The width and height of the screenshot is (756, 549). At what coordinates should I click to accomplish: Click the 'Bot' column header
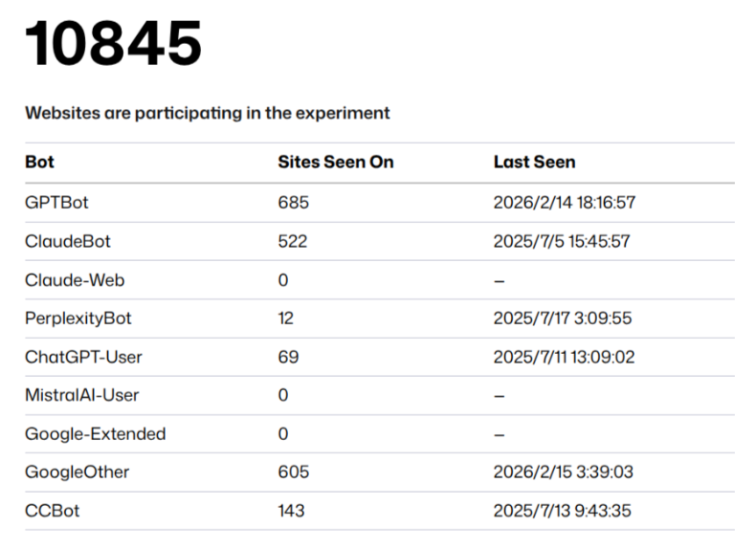(39, 162)
